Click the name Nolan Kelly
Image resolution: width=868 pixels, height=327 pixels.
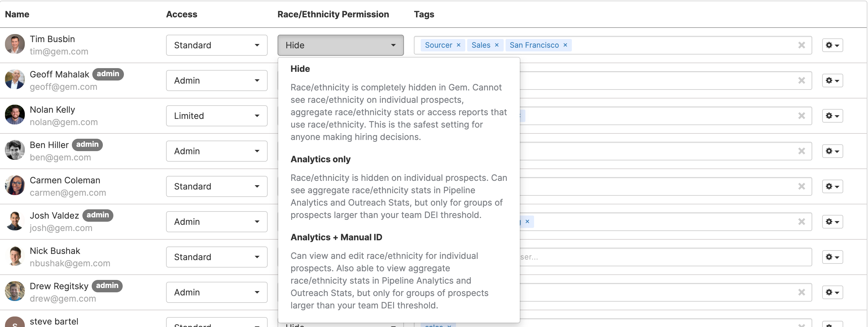pos(53,110)
